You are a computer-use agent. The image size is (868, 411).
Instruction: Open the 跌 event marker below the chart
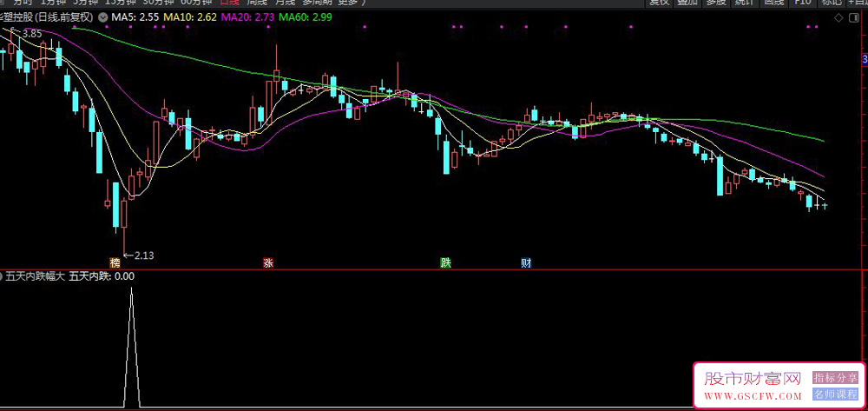(445, 263)
